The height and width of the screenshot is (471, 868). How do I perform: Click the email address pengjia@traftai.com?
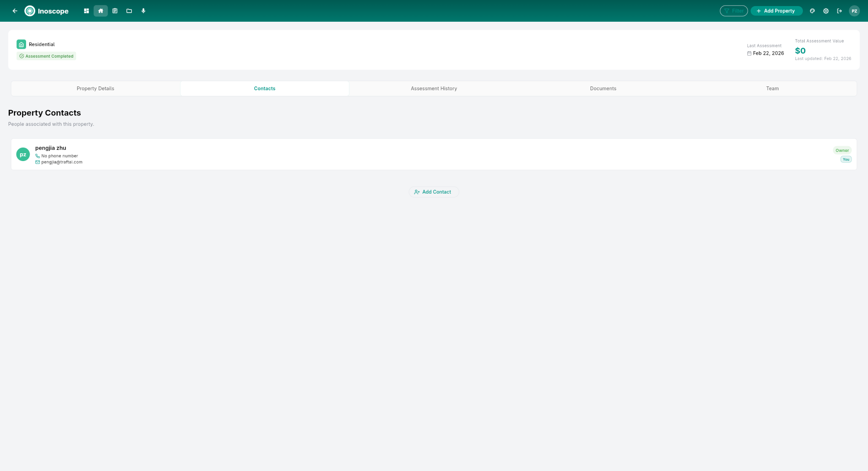point(62,162)
